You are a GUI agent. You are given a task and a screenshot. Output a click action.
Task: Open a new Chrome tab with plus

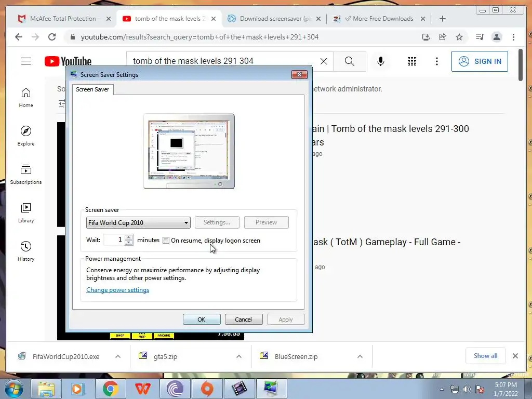[443, 19]
